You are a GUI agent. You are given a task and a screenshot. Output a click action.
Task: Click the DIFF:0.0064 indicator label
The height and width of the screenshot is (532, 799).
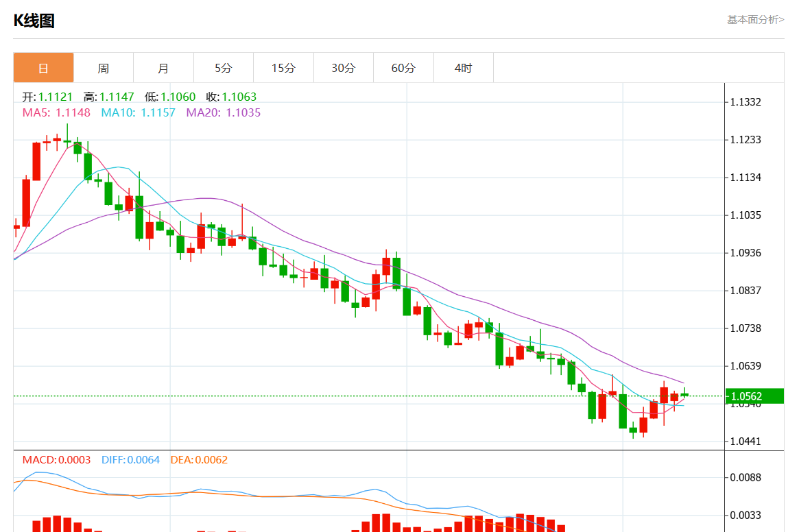tap(130, 459)
